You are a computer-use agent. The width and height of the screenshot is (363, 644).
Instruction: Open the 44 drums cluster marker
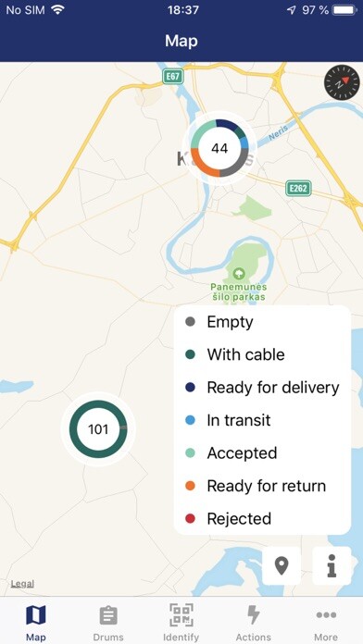(219, 148)
